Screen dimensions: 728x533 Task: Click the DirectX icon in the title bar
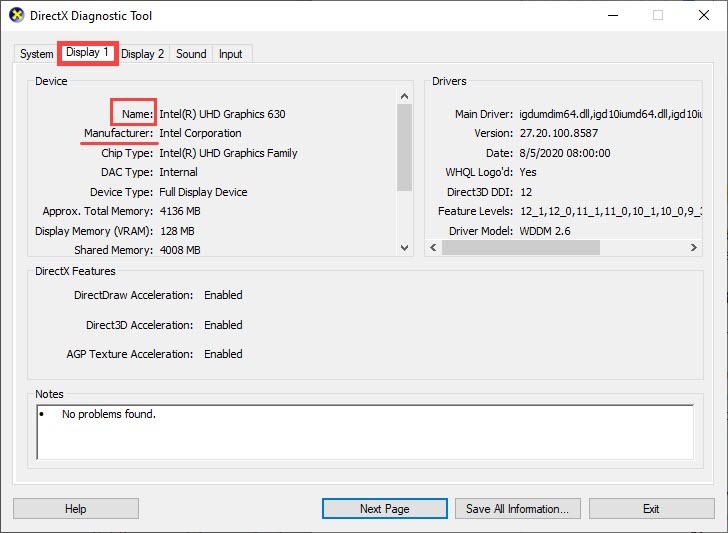(x=16, y=16)
